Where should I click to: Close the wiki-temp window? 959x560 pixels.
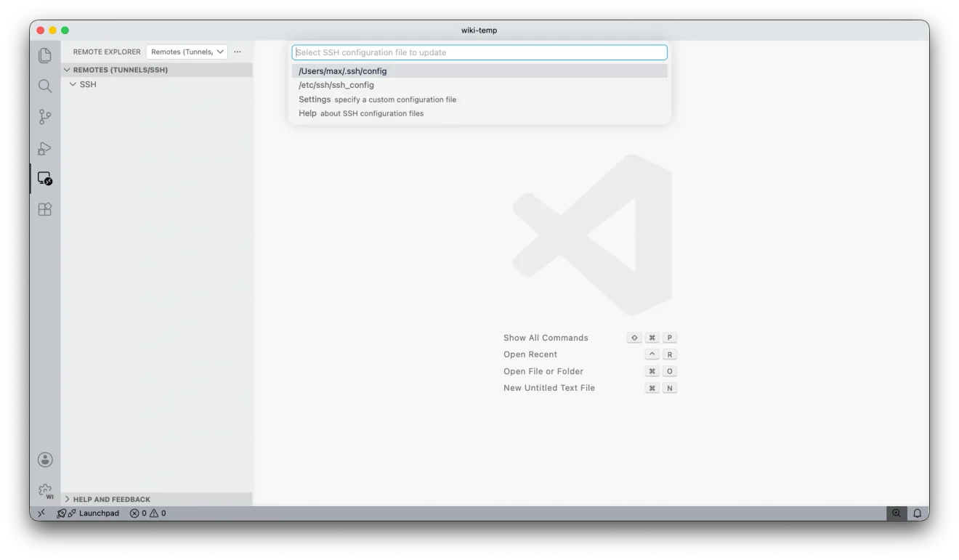click(x=41, y=30)
